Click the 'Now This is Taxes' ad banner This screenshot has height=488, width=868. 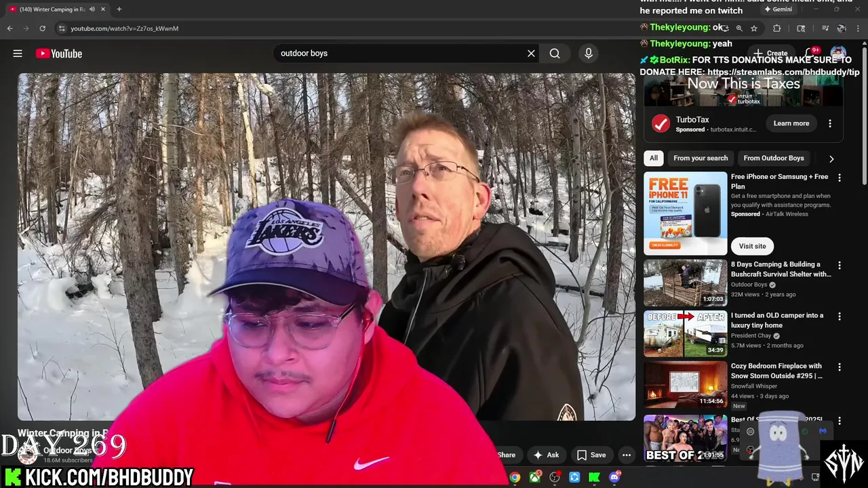tap(743, 91)
